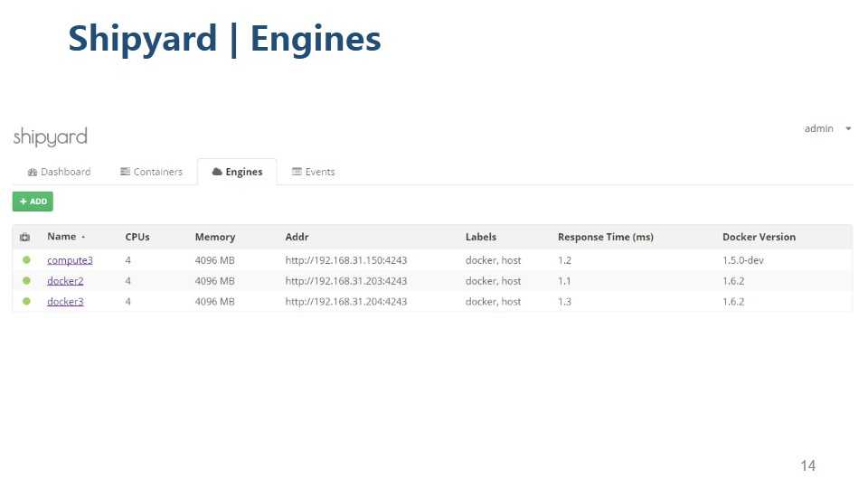This screenshot has width=868, height=488.
Task: Click the Dashboard tab icon
Action: click(33, 172)
